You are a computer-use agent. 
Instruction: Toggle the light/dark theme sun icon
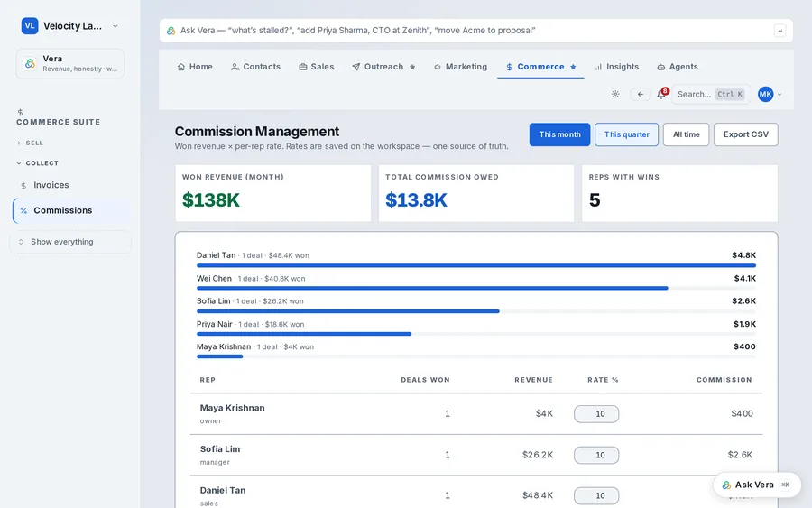pyautogui.click(x=615, y=94)
